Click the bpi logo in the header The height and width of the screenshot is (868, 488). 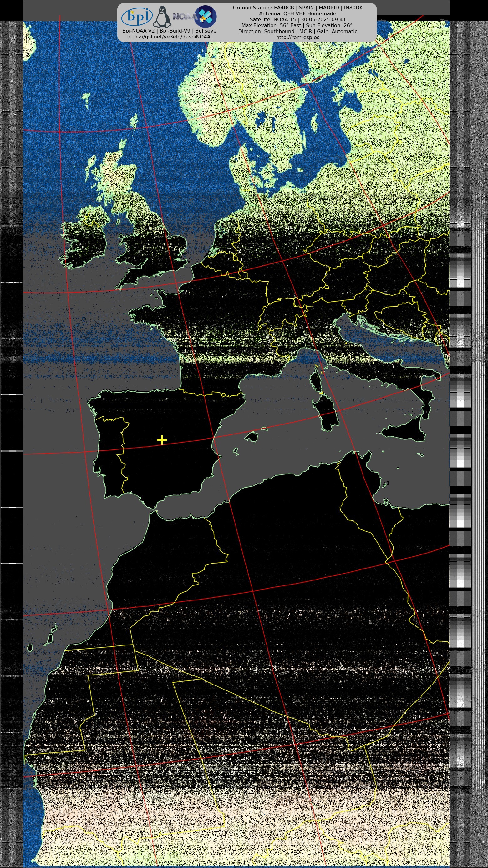[137, 17]
